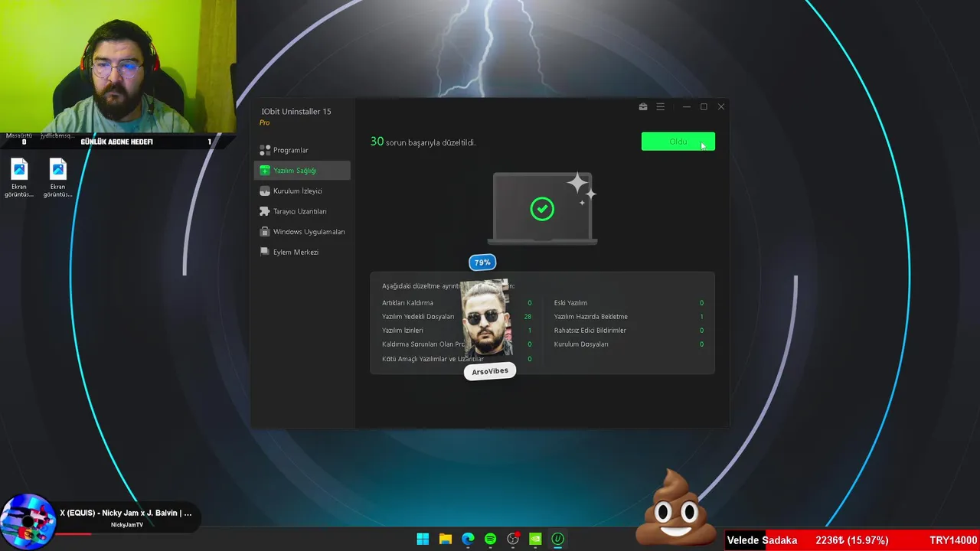Open first Ekran görüntüsü desktop file
This screenshot has height=551, width=980.
click(x=19, y=178)
